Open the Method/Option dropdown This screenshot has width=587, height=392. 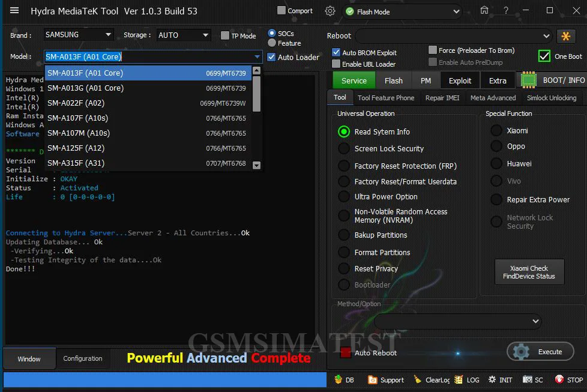coord(457,321)
